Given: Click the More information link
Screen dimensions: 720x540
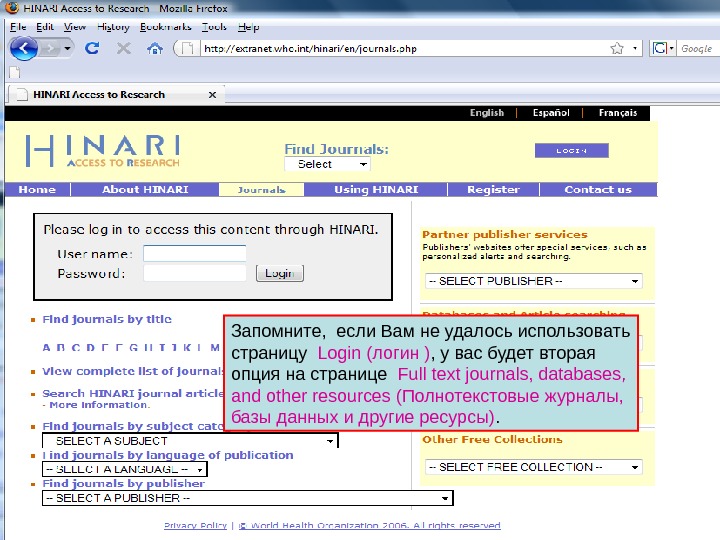Looking at the screenshot, I should [x=99, y=405].
